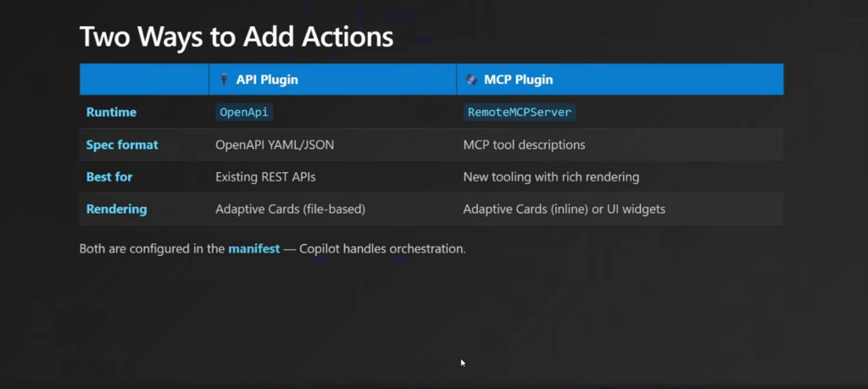This screenshot has height=389, width=868.
Task: Click the Spec format row label
Action: pos(122,145)
